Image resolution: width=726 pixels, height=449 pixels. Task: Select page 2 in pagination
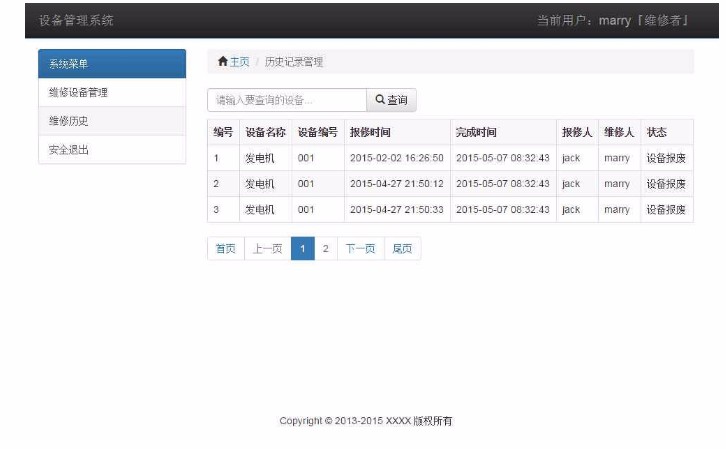326,249
